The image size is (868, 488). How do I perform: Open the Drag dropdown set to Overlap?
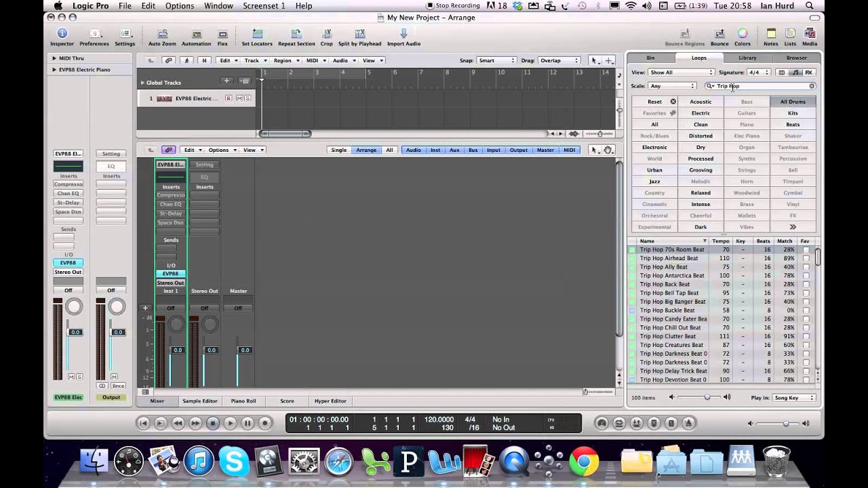[558, 60]
